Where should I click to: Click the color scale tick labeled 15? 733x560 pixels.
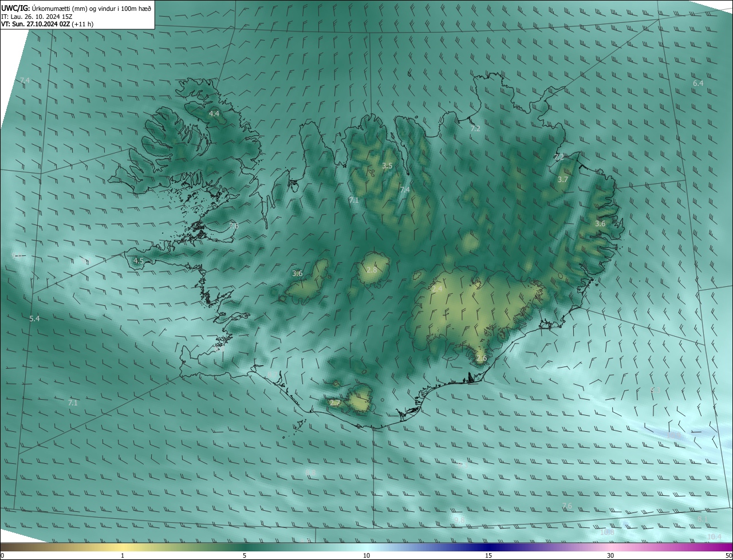click(x=488, y=555)
